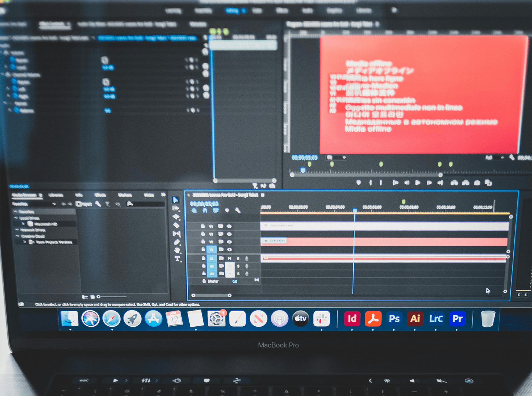Select the Razor tool
This screenshot has height=396, width=532.
coord(176,225)
